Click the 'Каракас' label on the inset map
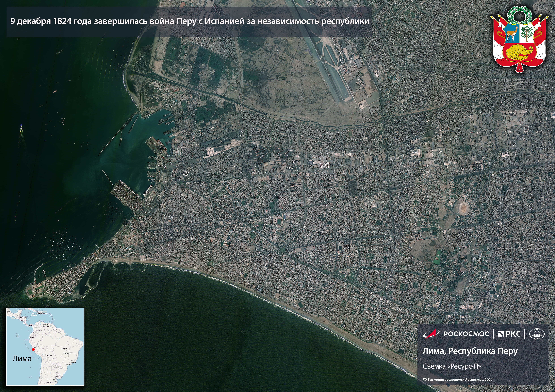 click(45, 324)
